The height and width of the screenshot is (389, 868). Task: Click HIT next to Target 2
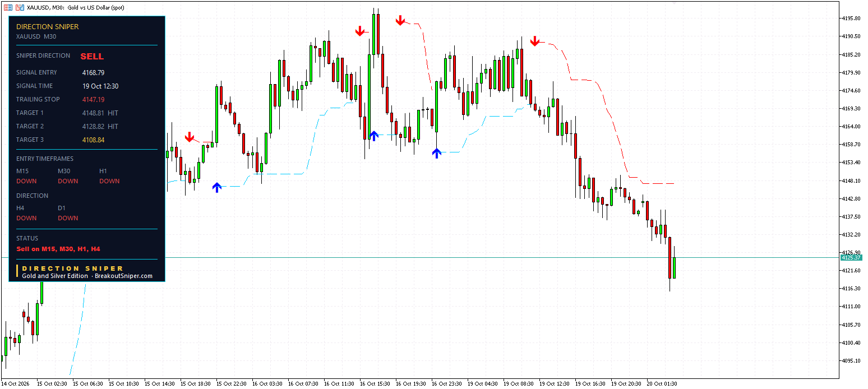[113, 127]
